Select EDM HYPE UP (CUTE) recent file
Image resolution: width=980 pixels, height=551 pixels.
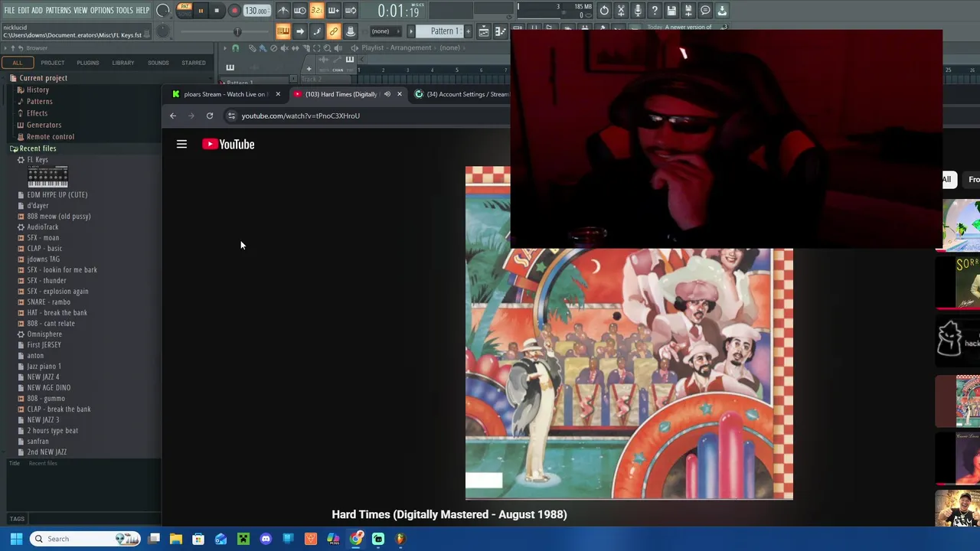pos(57,195)
